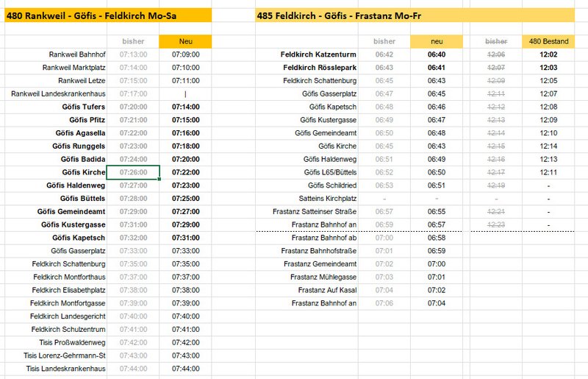The height and width of the screenshot is (379, 588).
Task: Select the 07:44:00 Neu time cell
Action: pyautogui.click(x=186, y=369)
